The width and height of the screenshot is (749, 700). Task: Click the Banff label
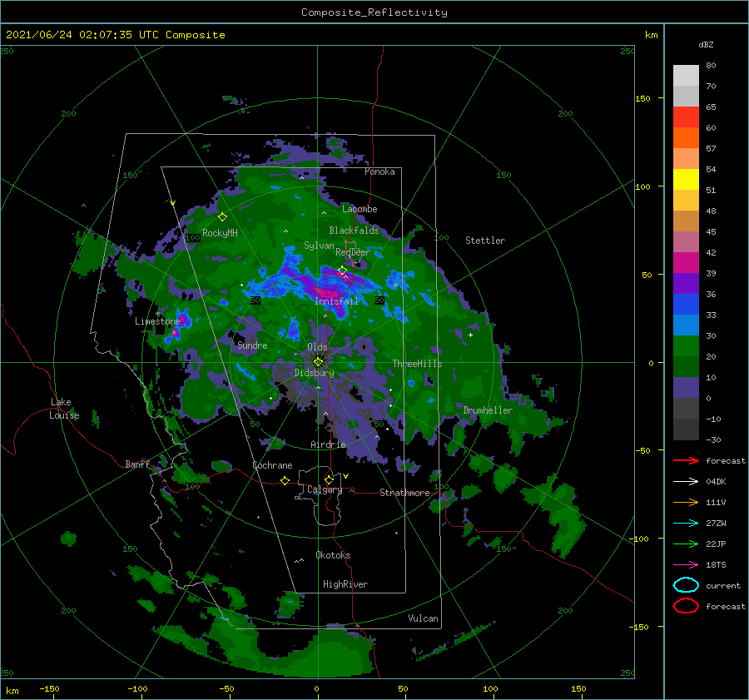pos(137,464)
